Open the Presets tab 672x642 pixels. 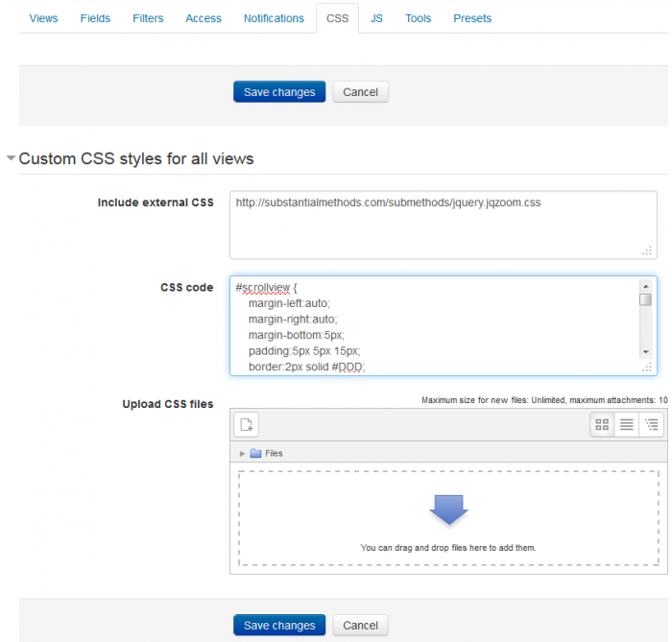[x=471, y=18]
